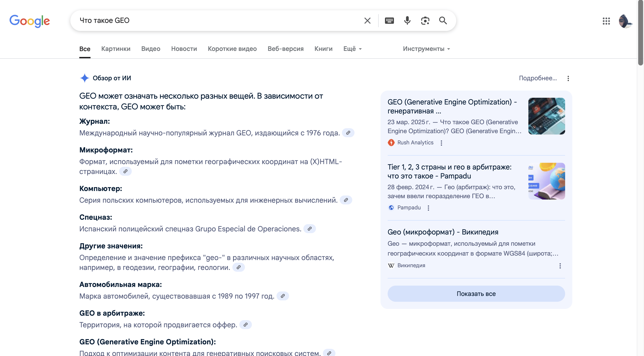
Task: Switch to the Новости tab
Action: tap(184, 49)
